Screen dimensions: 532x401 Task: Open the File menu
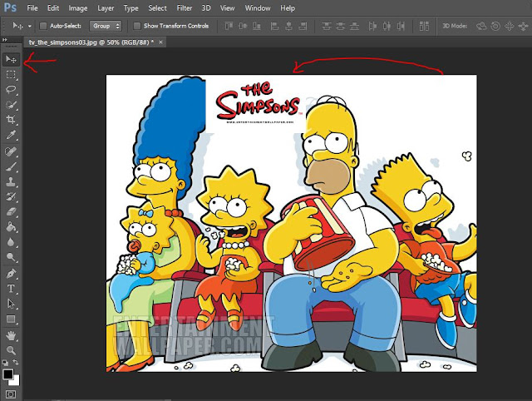[x=32, y=7]
